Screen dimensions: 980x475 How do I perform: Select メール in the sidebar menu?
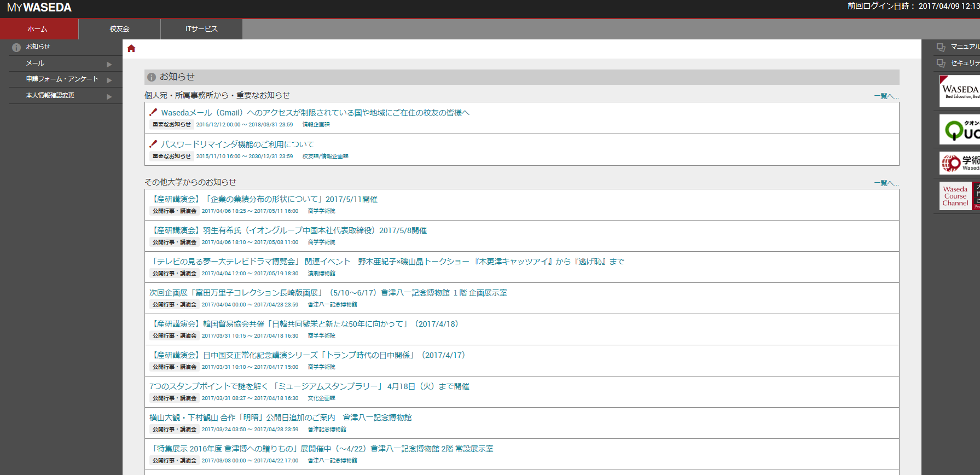pos(36,63)
